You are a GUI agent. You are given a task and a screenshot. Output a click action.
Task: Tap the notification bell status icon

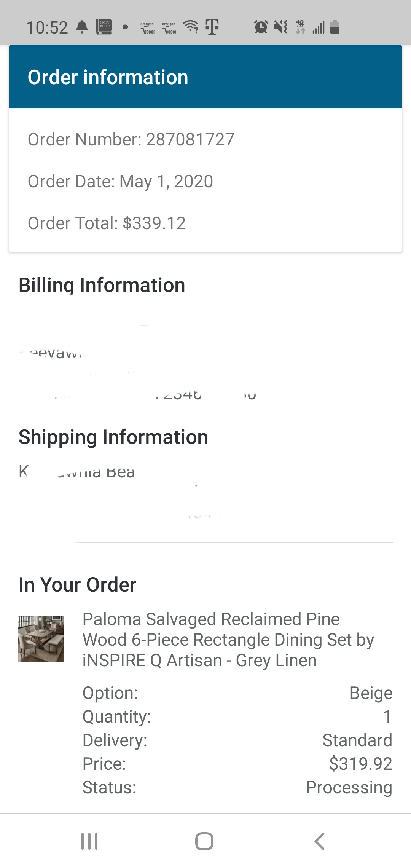[x=82, y=27]
